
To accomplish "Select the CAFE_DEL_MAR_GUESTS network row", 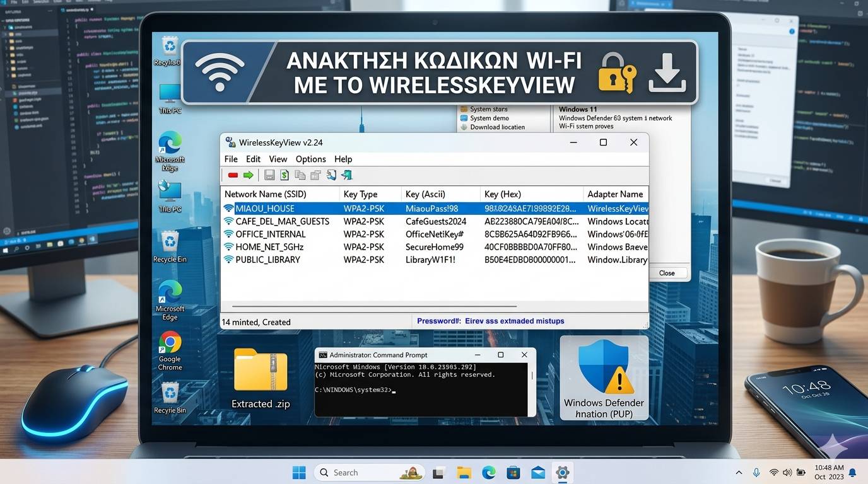I will click(282, 221).
